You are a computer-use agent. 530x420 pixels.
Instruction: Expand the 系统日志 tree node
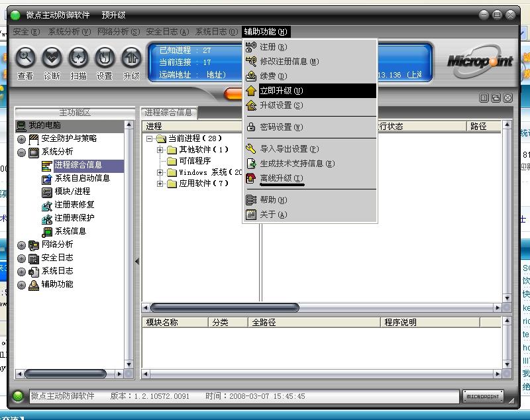21,272
